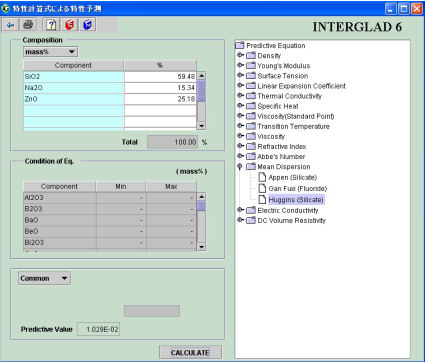Click the CALCULATE button
Viewport: 425px width, 363px height.
click(x=190, y=353)
